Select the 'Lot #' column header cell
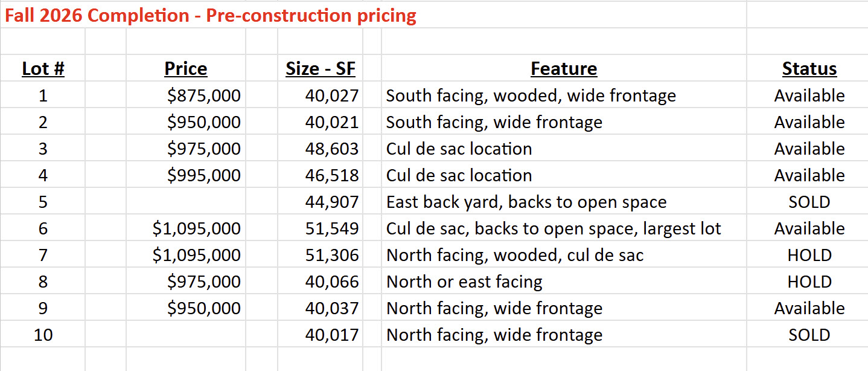This screenshot has width=868, height=371. click(x=43, y=69)
